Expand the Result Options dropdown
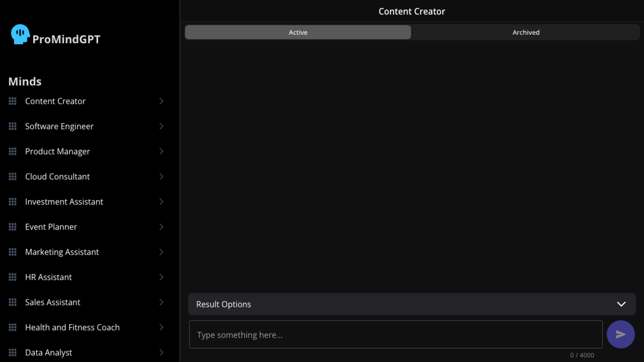 621,304
